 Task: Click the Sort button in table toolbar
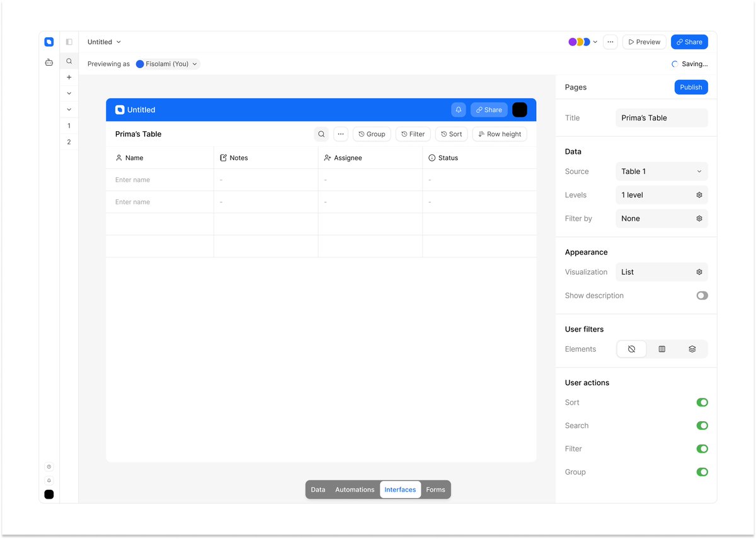coord(451,134)
